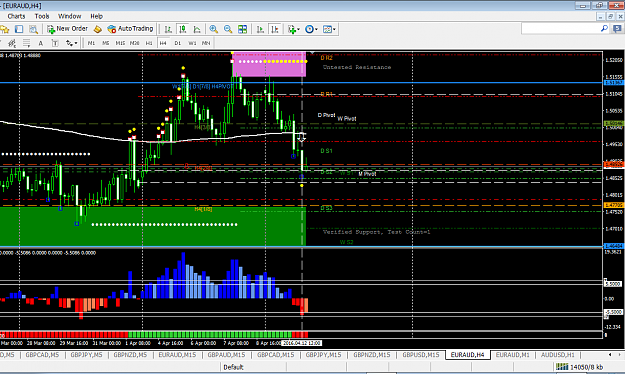Screen dimensions: 625x374
Task: Open the Help menu
Action: coord(96,16)
